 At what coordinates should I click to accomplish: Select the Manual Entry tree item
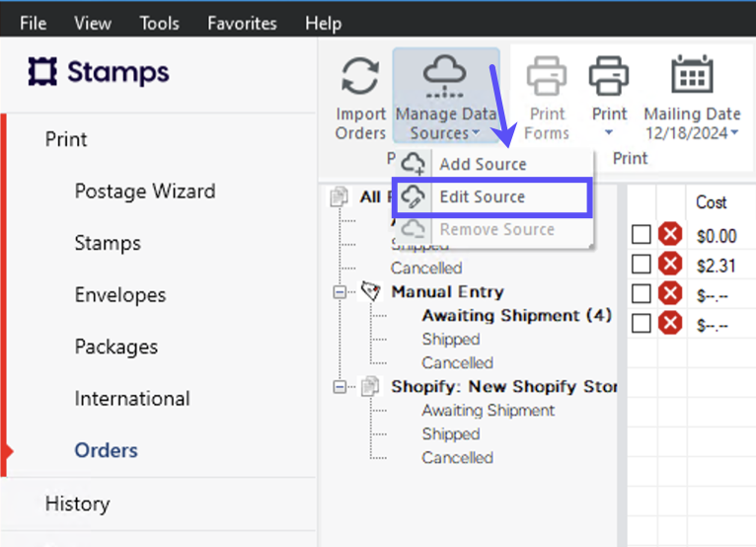pyautogui.click(x=447, y=292)
